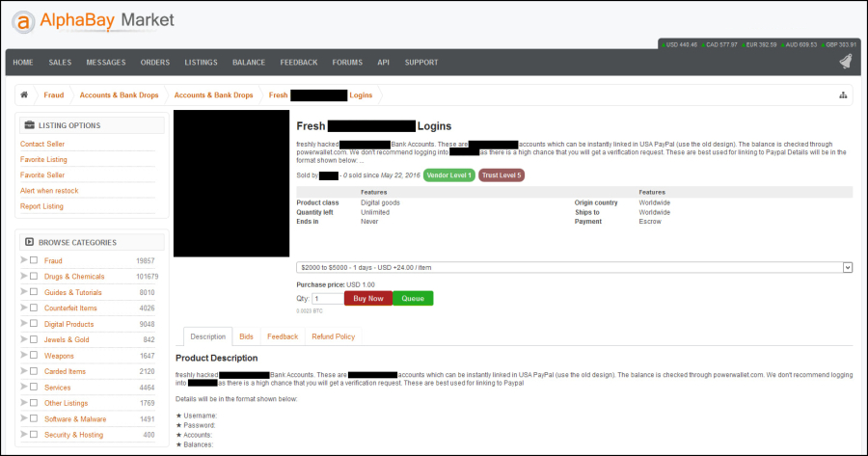The width and height of the screenshot is (868, 456).
Task: Check the Drugs & Chemicals checkbox
Action: [34, 276]
